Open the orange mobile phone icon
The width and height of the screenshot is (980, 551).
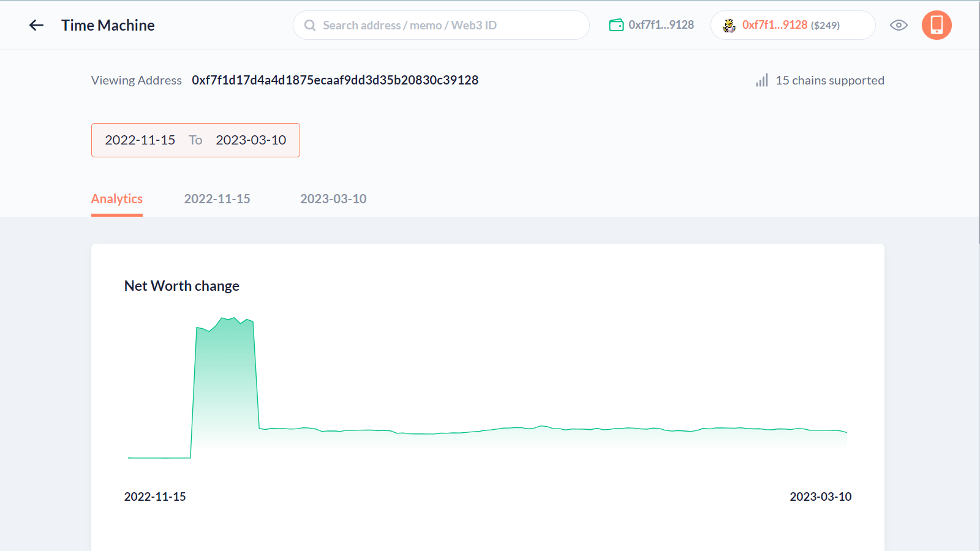coord(937,25)
